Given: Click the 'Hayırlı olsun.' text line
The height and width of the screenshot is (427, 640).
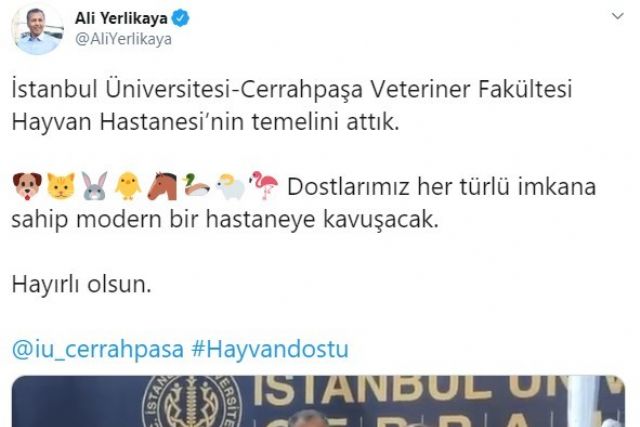Looking at the screenshot, I should pyautogui.click(x=82, y=285).
